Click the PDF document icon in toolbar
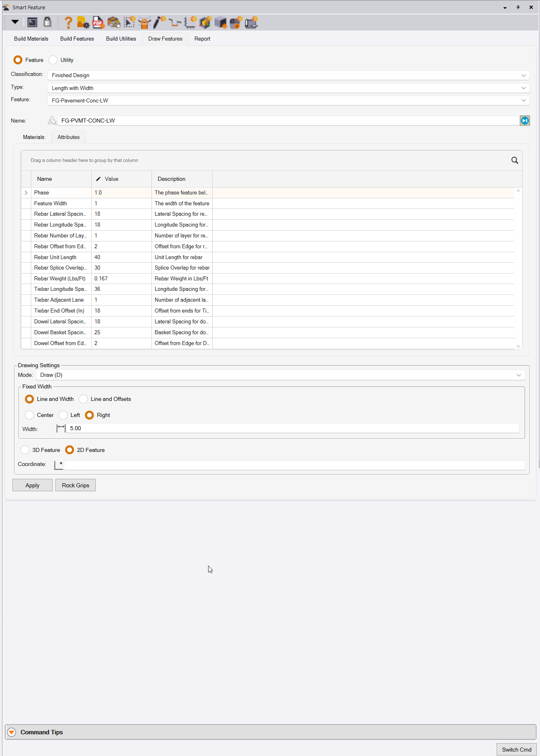 [98, 22]
